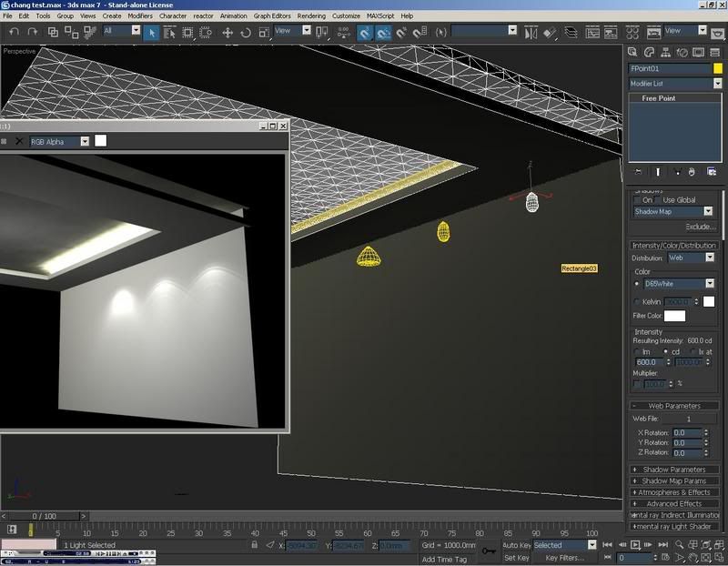
Task: Check the Use Global shadows checkbox
Action: [659, 200]
